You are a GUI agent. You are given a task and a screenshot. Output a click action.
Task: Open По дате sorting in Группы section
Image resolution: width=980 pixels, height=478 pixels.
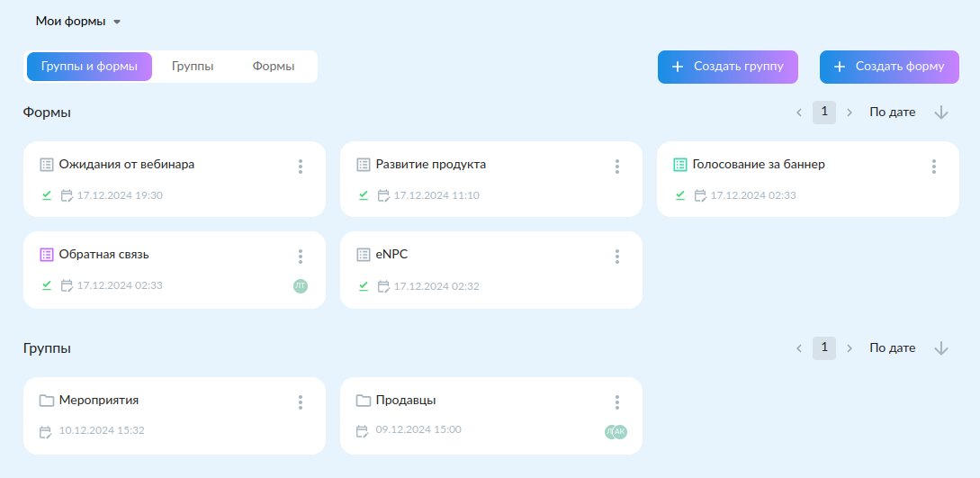click(893, 348)
